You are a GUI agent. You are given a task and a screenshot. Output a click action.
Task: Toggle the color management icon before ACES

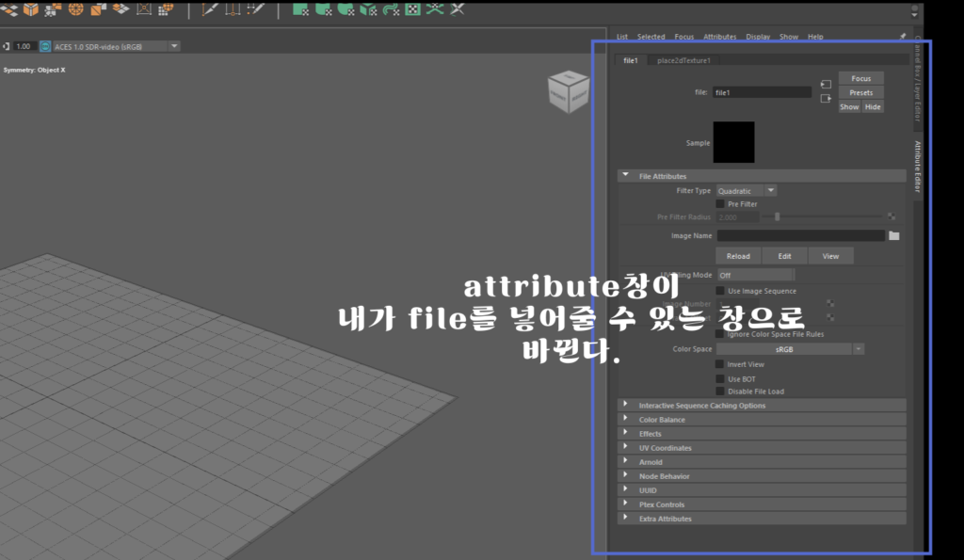point(45,46)
